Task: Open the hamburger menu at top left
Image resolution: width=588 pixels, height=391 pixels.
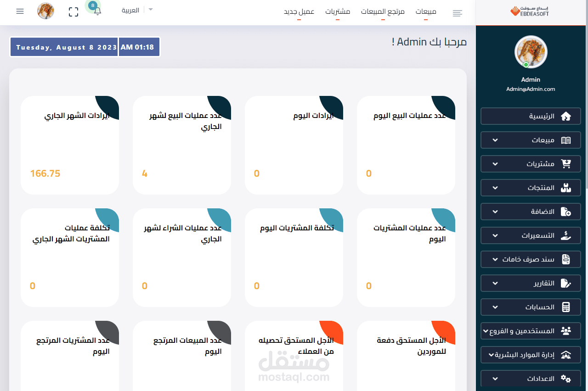Action: (x=20, y=11)
